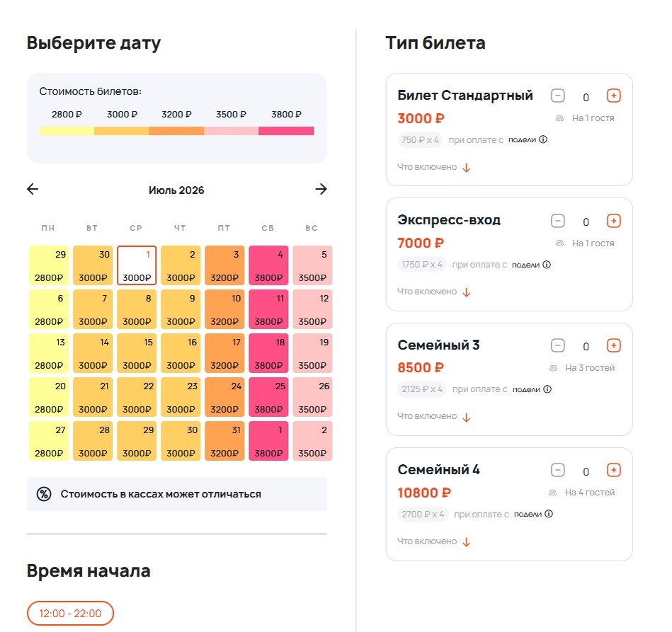Screen dimensions: 672x632
Task: Open Подели info icon on Экспресс-вход
Action: coord(547,265)
